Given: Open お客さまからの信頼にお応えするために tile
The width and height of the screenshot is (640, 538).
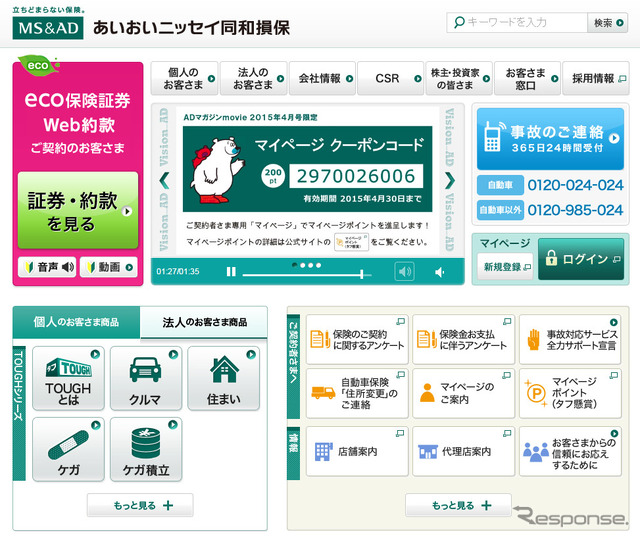Looking at the screenshot, I should [570, 451].
